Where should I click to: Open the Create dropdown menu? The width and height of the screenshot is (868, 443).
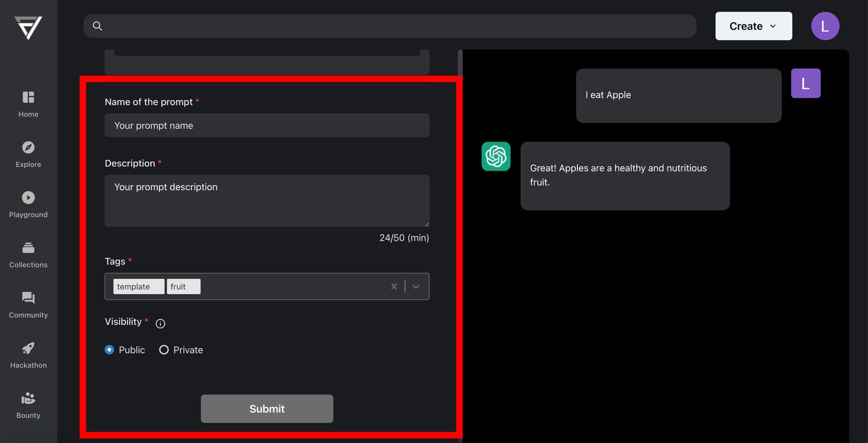tap(754, 26)
